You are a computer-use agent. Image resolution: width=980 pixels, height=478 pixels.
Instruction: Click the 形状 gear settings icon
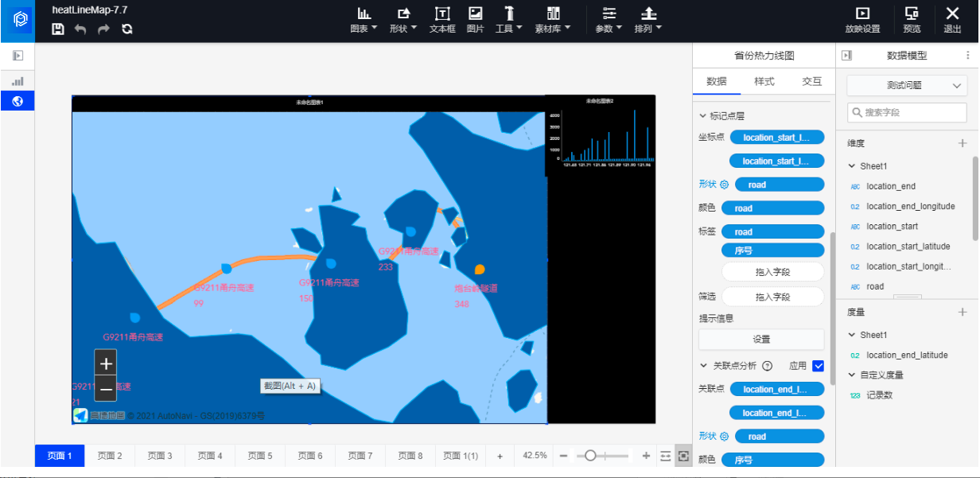(x=724, y=185)
